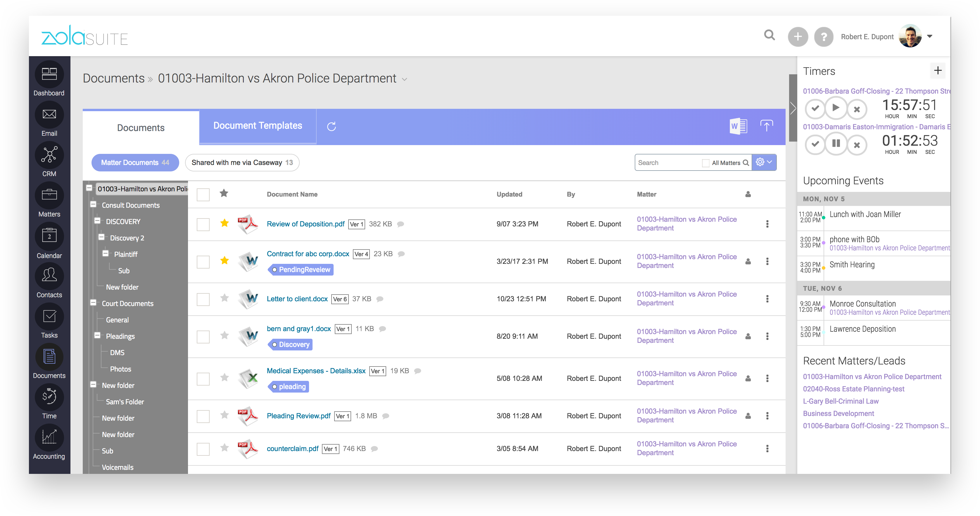Open 02040-Ross Estate Planning-test recent matter
The image size is (980, 516).
[x=853, y=389]
